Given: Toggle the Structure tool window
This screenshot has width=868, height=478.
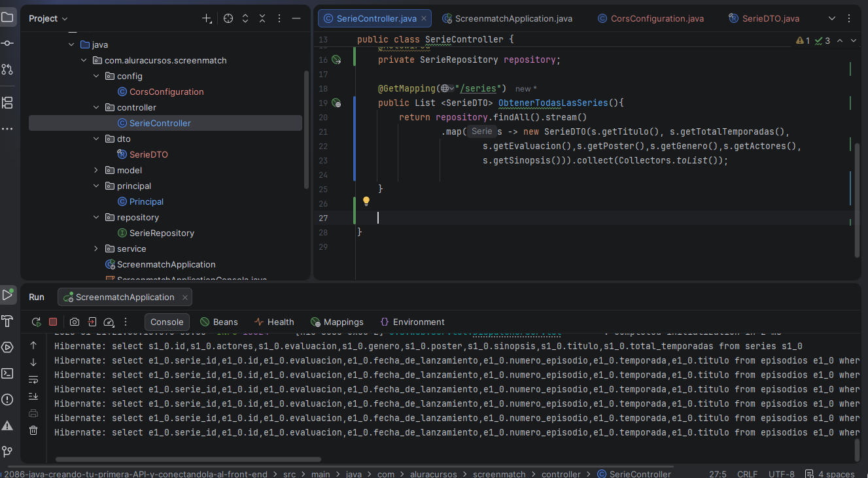Looking at the screenshot, I should coord(7,103).
